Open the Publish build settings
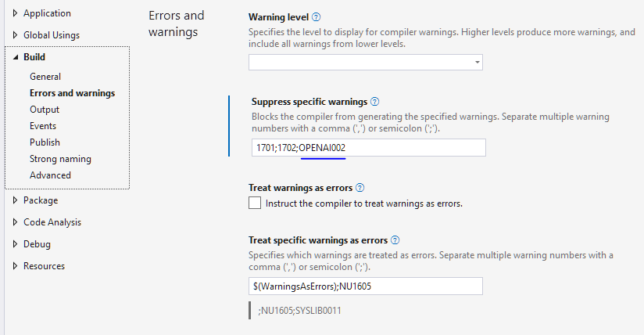This screenshot has height=335, width=644. [45, 142]
